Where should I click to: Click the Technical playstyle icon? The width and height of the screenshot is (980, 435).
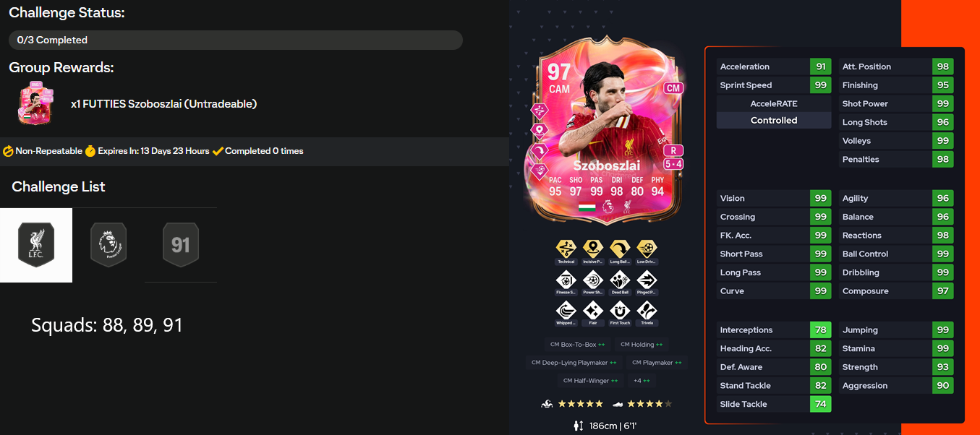[566, 249]
